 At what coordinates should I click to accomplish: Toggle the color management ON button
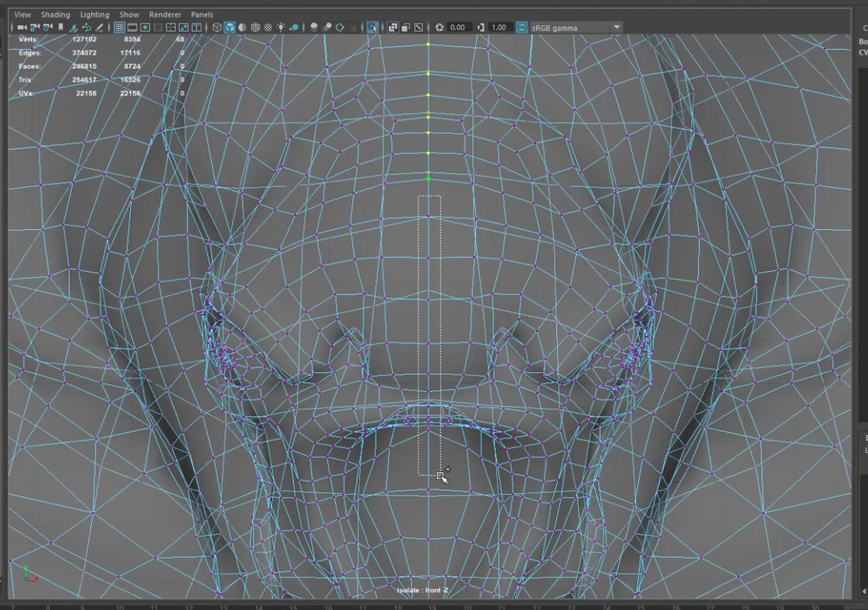click(521, 27)
